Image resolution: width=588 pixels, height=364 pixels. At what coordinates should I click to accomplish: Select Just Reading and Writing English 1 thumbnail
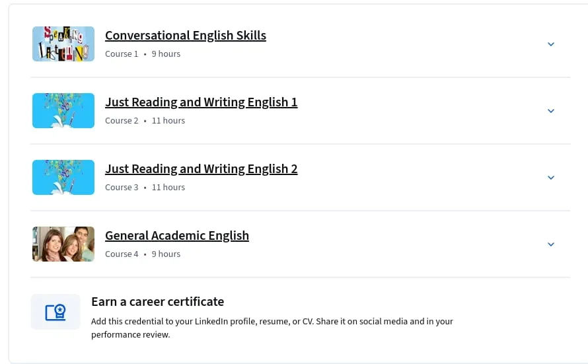(x=63, y=110)
